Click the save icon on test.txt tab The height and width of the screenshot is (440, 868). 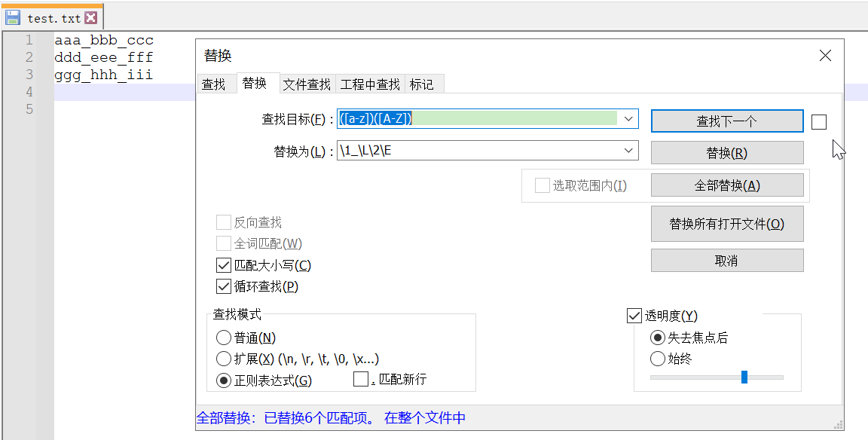pos(13,18)
